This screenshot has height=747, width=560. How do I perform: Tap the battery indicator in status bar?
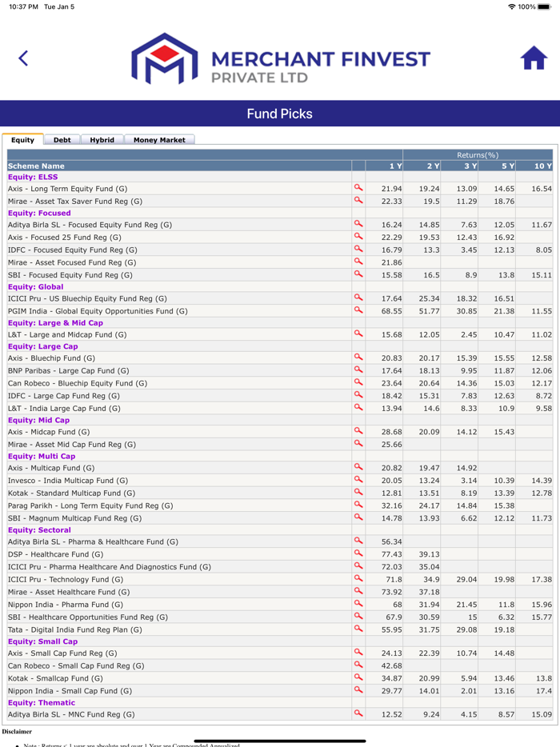[x=545, y=6]
